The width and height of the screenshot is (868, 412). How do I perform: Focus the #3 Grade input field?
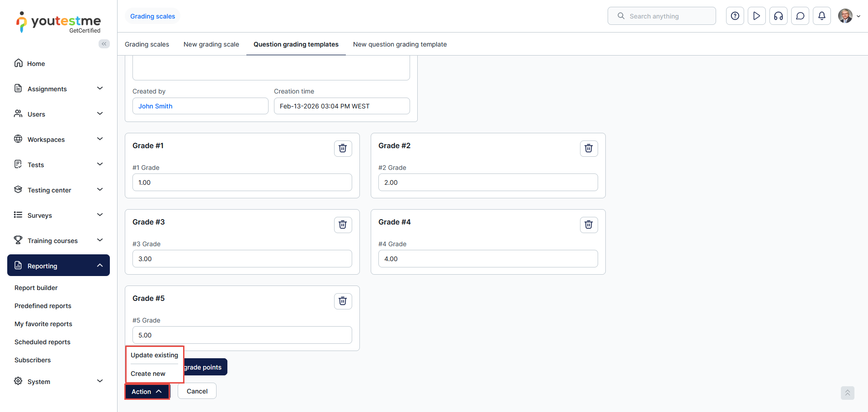(x=242, y=259)
